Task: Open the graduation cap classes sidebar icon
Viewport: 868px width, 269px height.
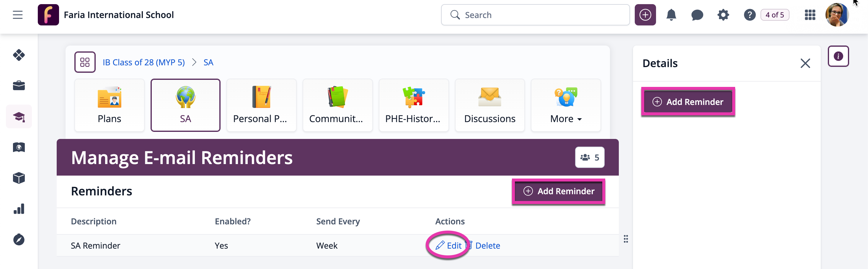Action: (19, 117)
